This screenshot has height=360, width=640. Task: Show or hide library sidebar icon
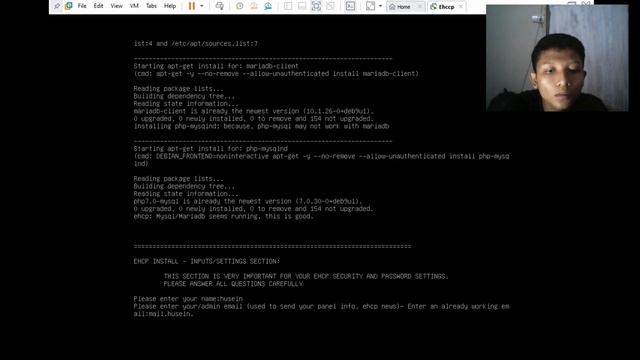tap(288, 6)
